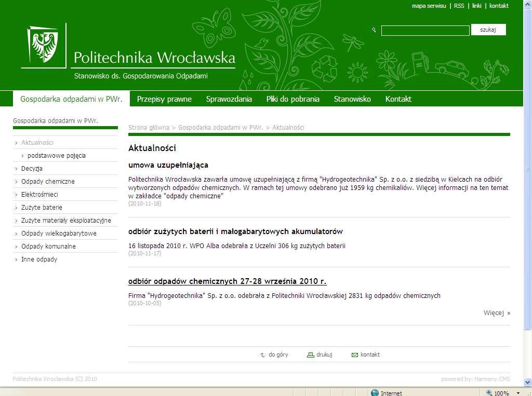Screen dimensions: 532x396
Task: Click the Politechnika Wrocławska eagle logo
Action: point(43,45)
